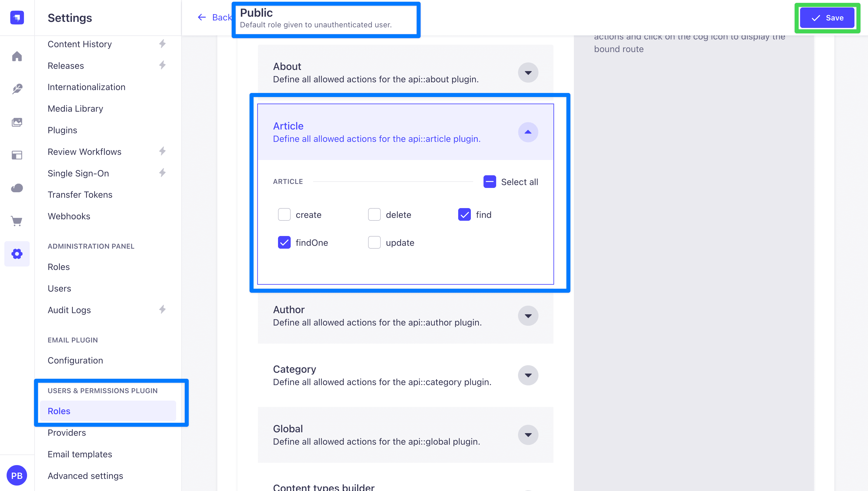Viewport: 868px width, 491px height.
Task: Toggle the Article Select all checkbox
Action: [x=490, y=182]
